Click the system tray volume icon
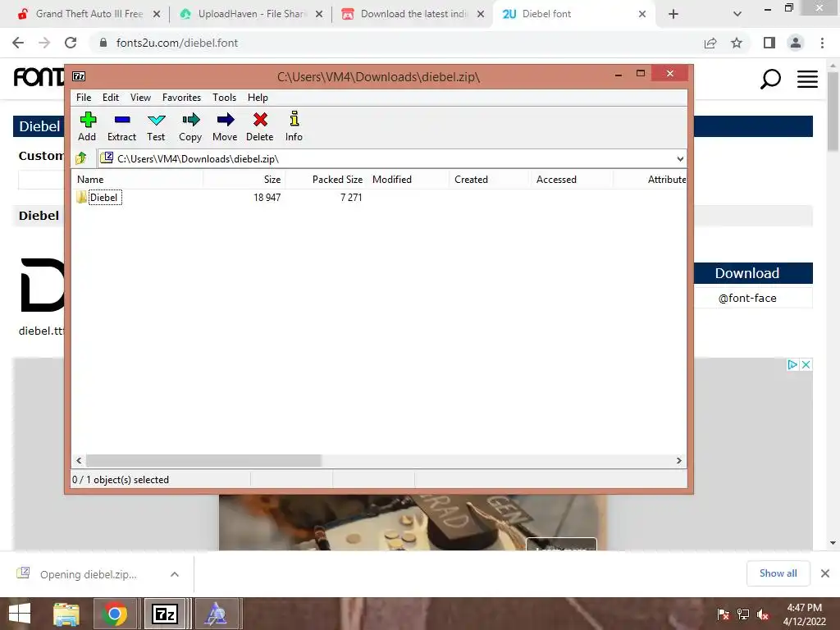 point(763,614)
